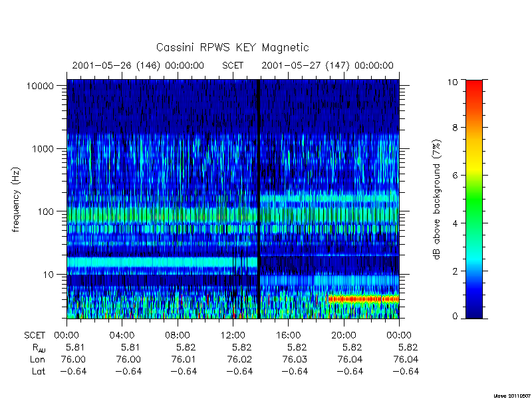Click the dB above background (7%) label
Screen dimensions: 532x399
tap(437, 199)
